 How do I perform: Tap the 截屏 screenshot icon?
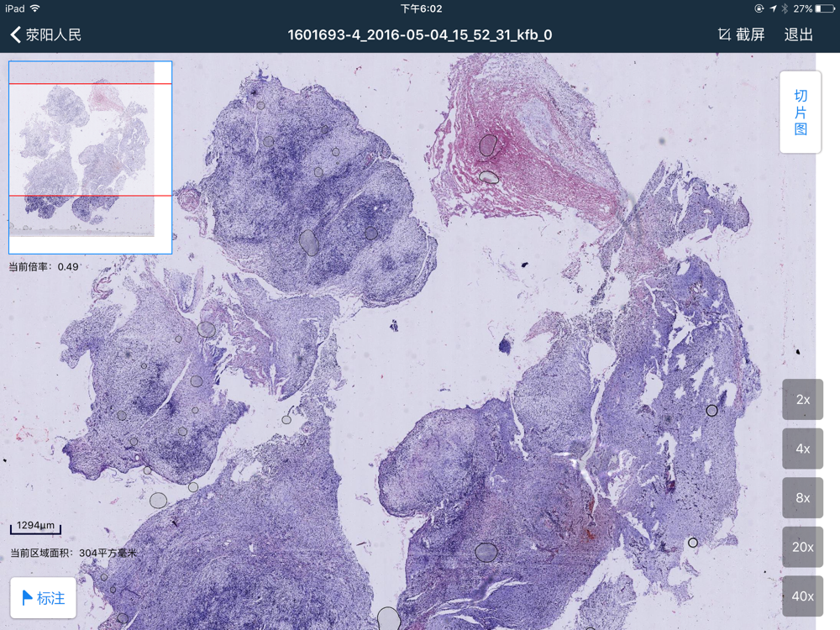724,34
